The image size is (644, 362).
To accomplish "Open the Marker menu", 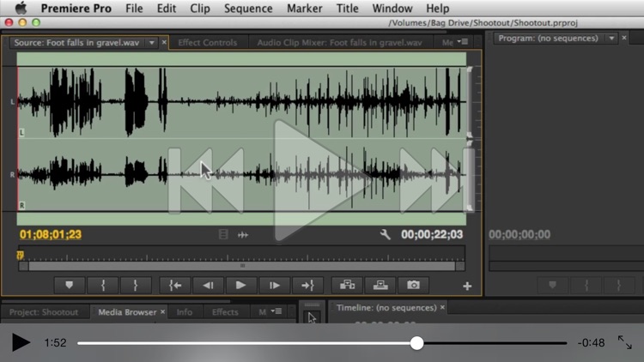I will (304, 9).
